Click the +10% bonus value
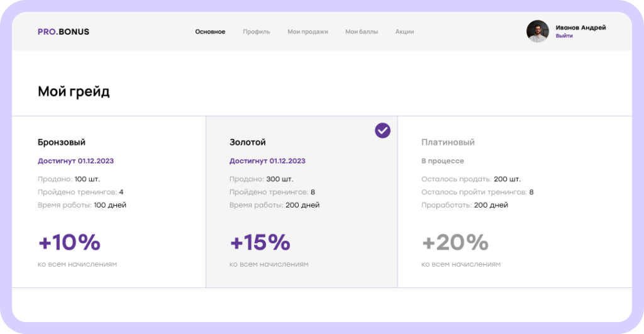Viewport: 644px width, 334px height. click(69, 242)
